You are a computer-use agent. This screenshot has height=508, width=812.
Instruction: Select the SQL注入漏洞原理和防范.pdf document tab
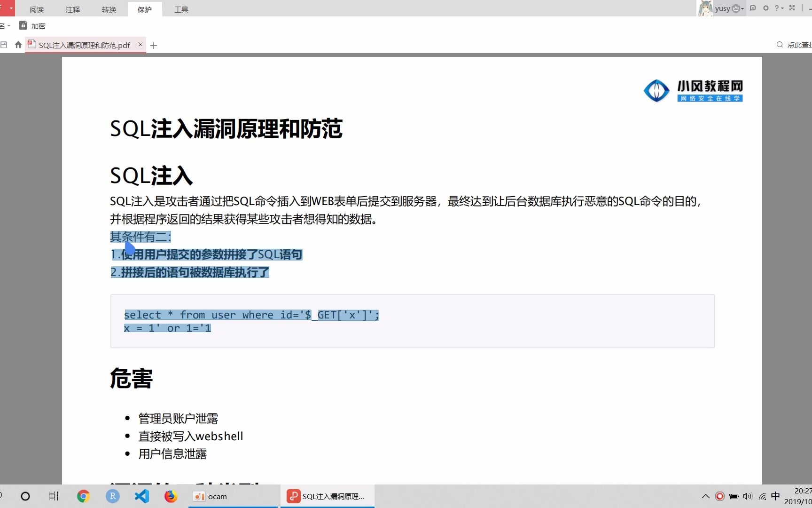click(85, 45)
